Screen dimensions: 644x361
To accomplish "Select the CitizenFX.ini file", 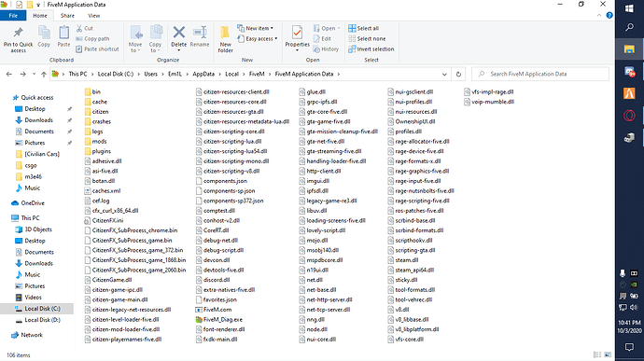I will coord(104,220).
